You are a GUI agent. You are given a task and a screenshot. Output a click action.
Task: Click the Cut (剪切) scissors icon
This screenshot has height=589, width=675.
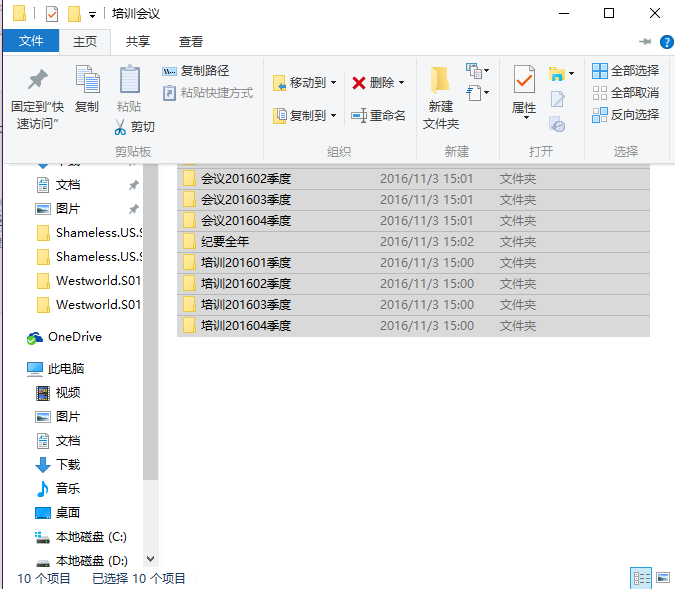[120, 127]
